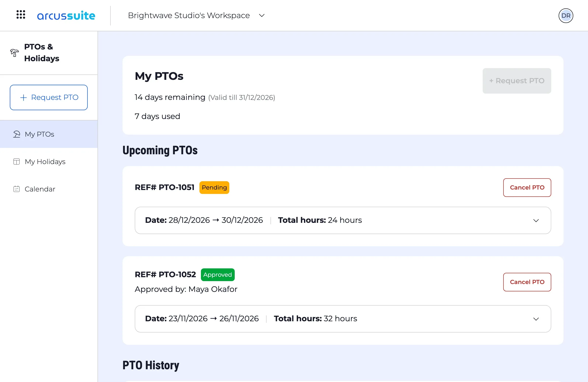Click the sidebar Request PTO button

(49, 97)
